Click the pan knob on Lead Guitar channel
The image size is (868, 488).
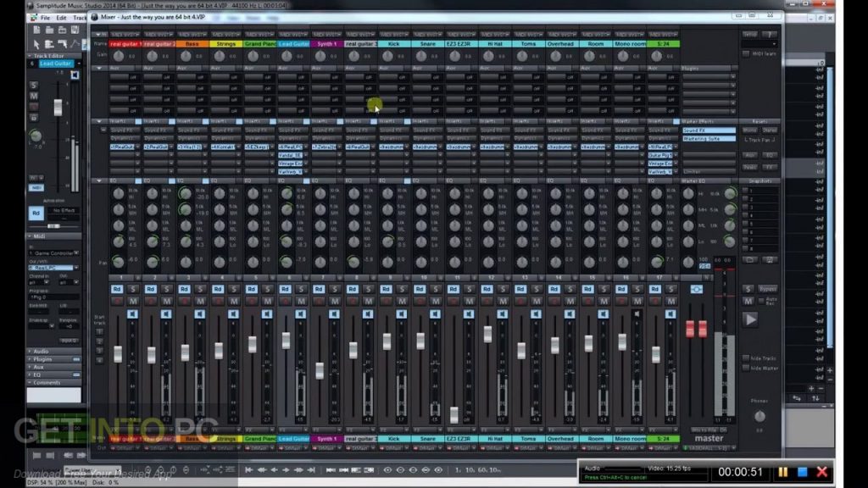tap(287, 261)
